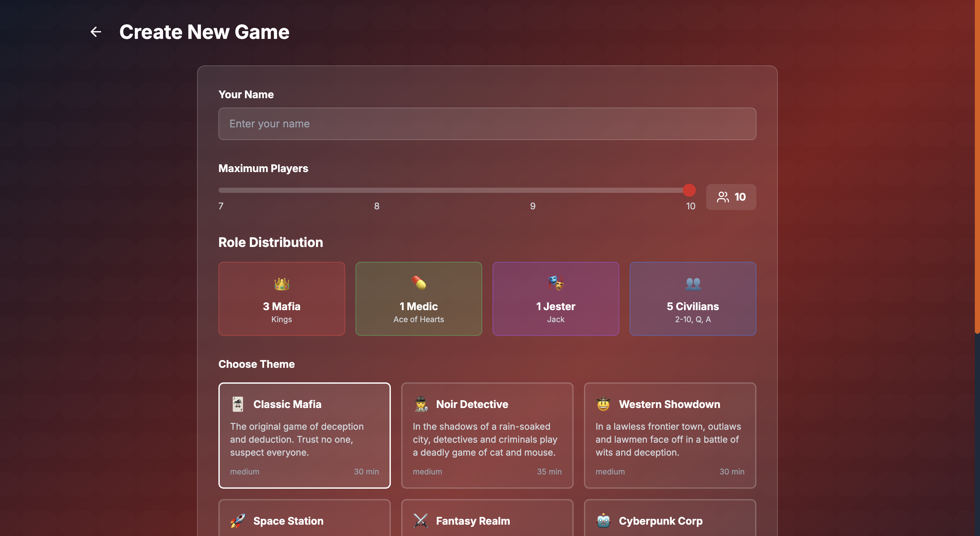
Task: Click the 3 Mafia role card
Action: tap(282, 298)
